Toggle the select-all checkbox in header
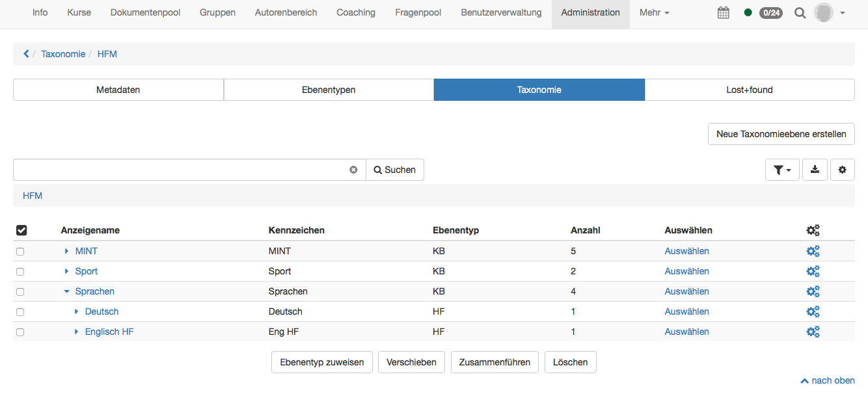Viewport: 868px width, 394px height. click(x=21, y=230)
